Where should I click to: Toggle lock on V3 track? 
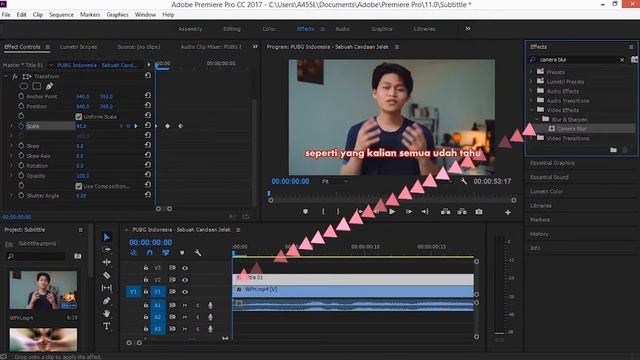click(x=146, y=268)
